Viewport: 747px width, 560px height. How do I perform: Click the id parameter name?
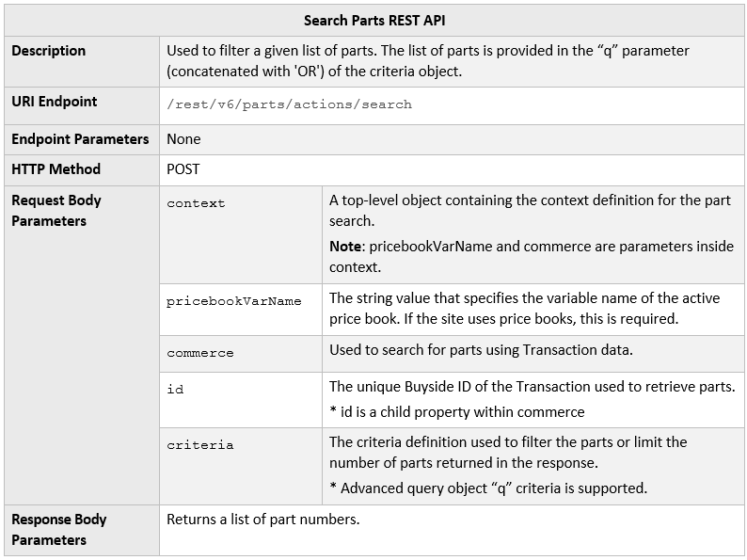175,389
